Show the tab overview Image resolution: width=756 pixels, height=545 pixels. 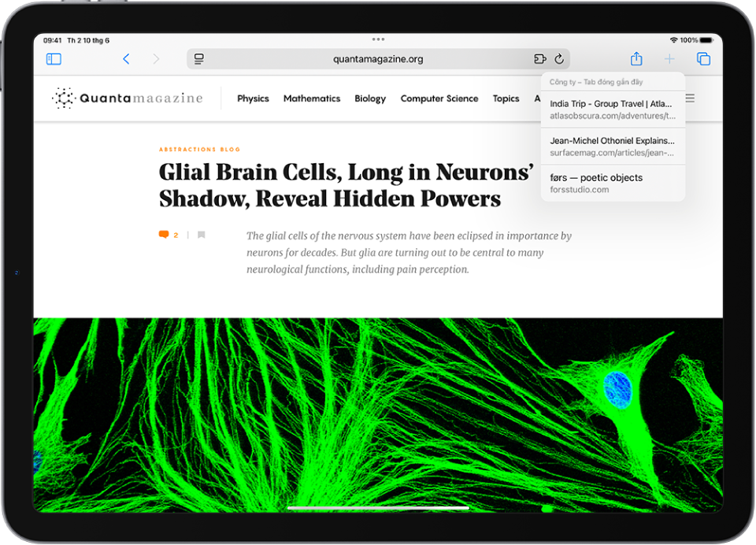(703, 59)
